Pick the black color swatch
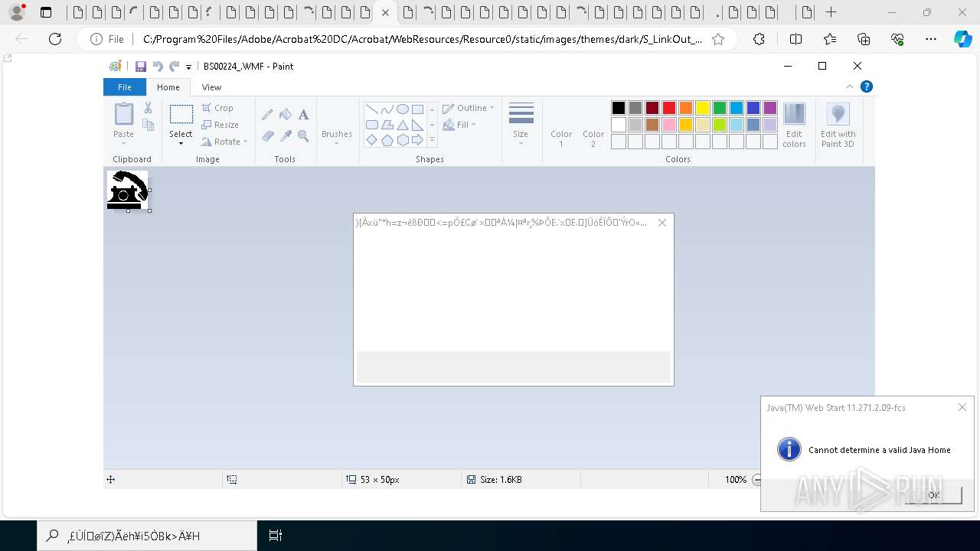This screenshot has height=551, width=980. tap(619, 108)
